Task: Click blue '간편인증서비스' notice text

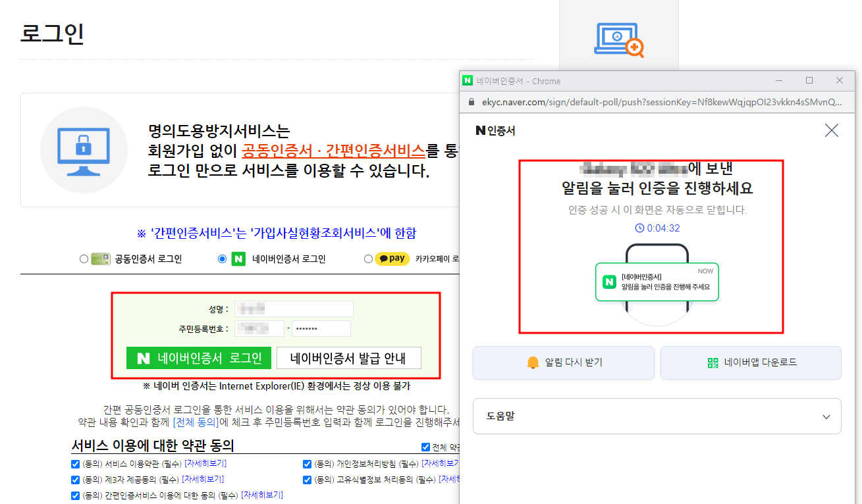Action: pos(277,233)
